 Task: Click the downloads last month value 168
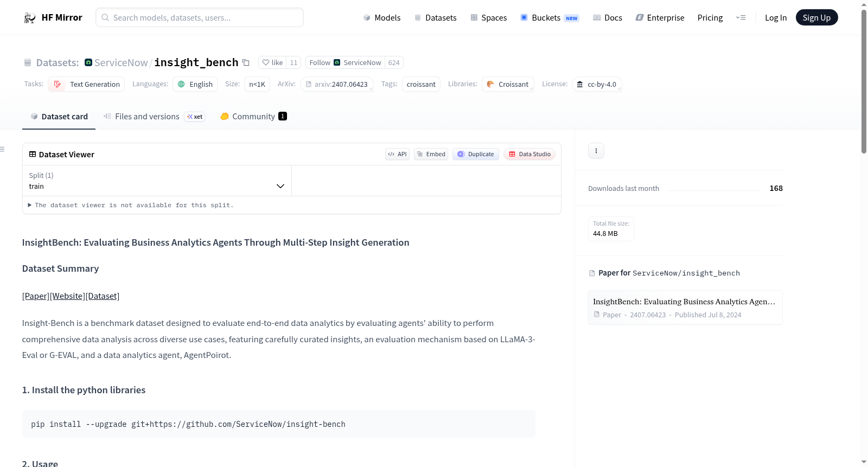pos(776,188)
